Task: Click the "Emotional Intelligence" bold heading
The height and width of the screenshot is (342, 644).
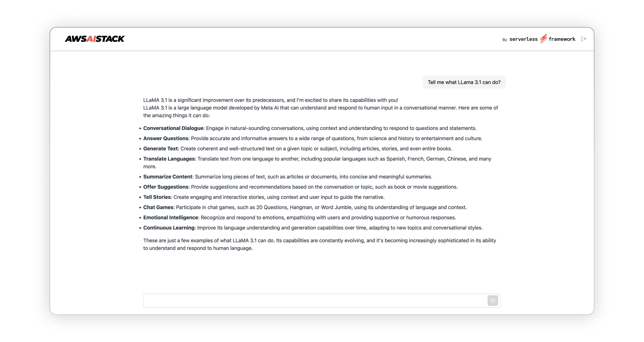Action: pyautogui.click(x=170, y=218)
